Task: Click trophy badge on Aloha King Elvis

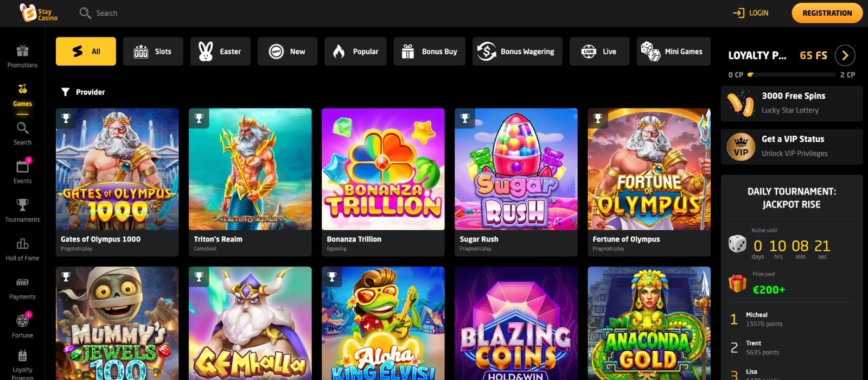Action: click(x=331, y=276)
